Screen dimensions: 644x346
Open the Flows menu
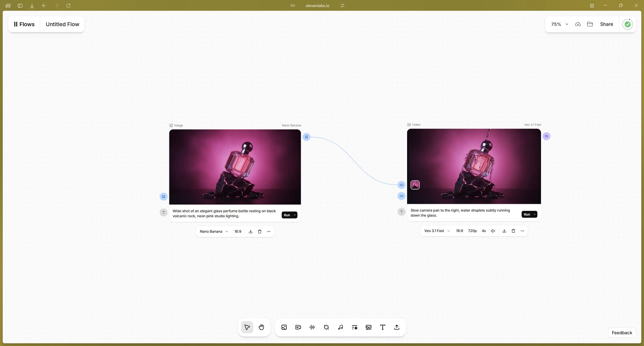(x=24, y=24)
